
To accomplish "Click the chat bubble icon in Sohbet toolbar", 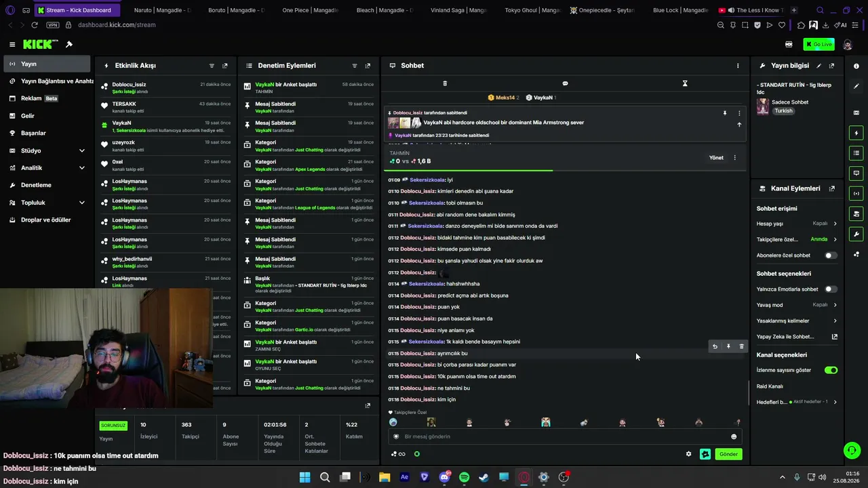I will [x=565, y=83].
